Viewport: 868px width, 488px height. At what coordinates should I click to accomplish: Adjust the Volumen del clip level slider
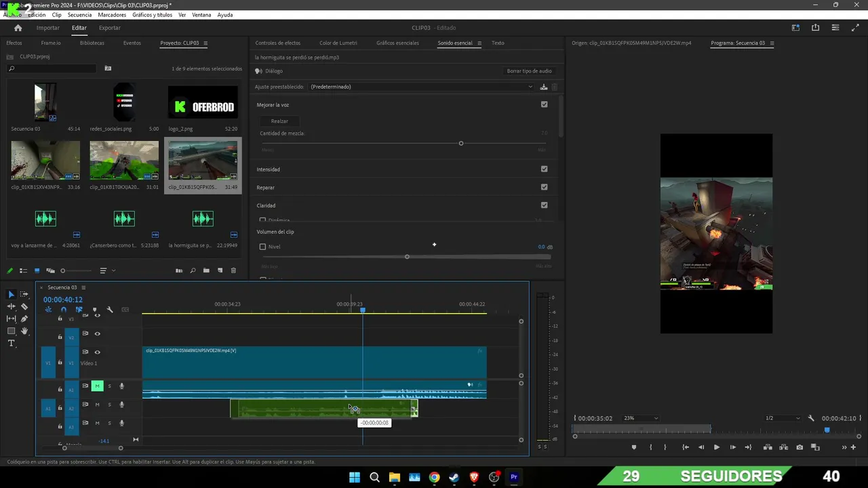coord(407,257)
